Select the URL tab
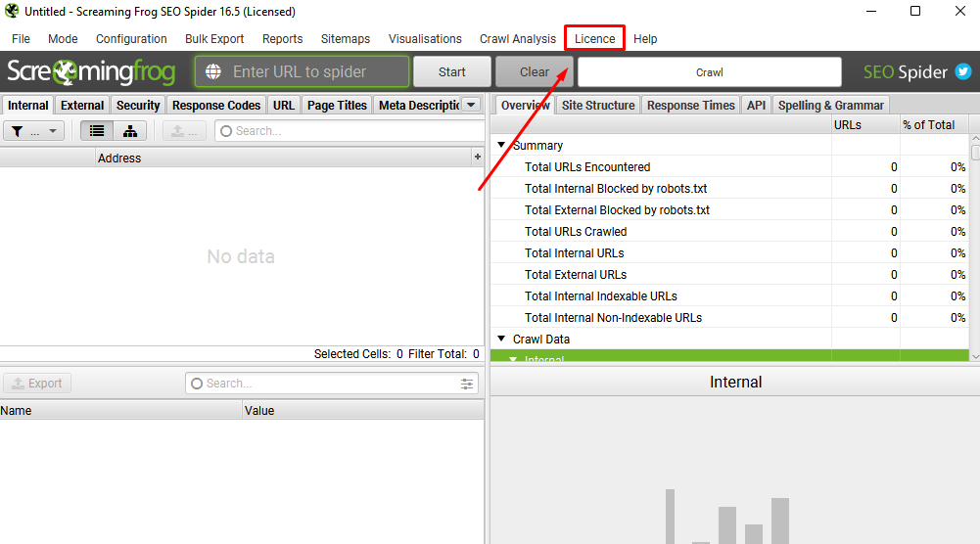This screenshot has height=544, width=980. (284, 105)
